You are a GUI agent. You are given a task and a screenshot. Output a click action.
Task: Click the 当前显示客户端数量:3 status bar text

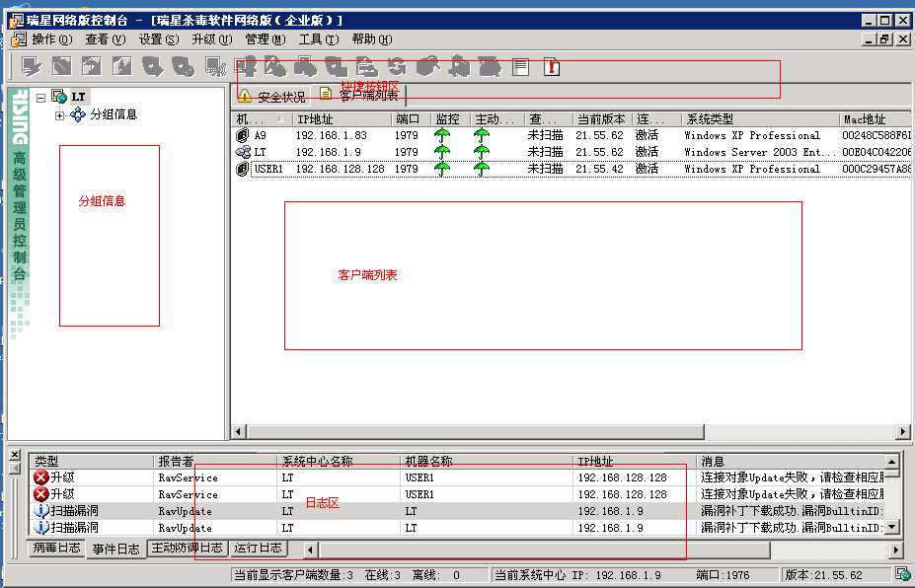point(293,575)
